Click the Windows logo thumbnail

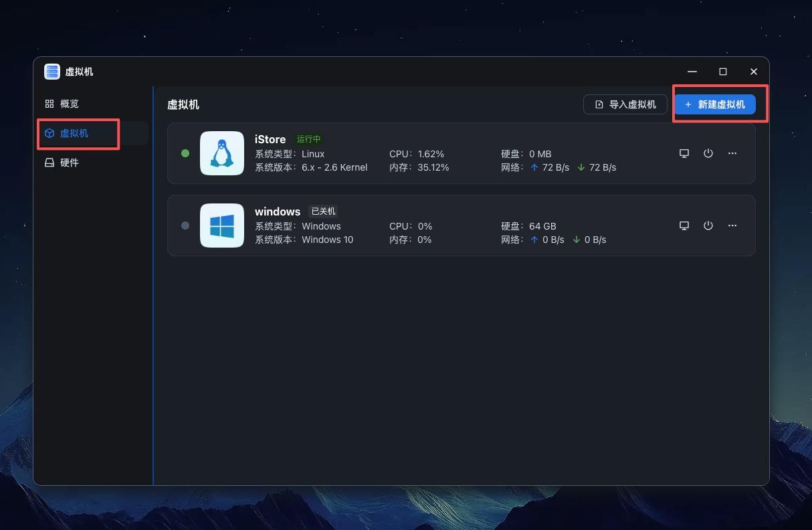tap(222, 226)
